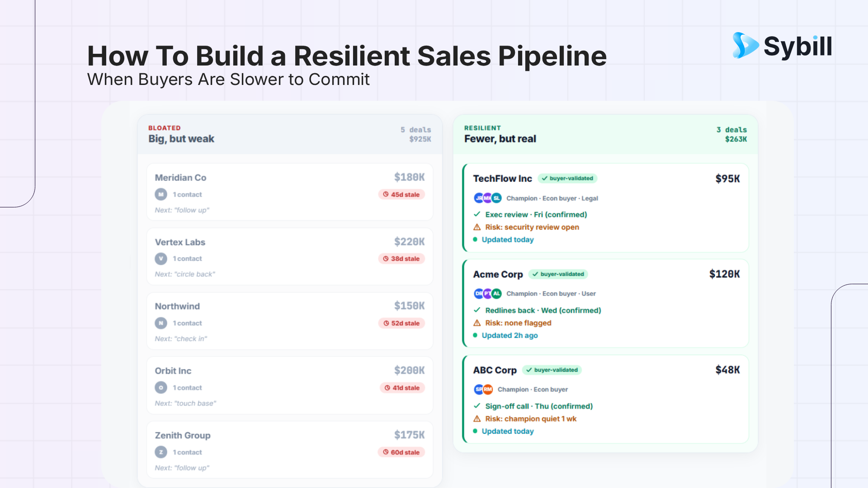This screenshot has width=868, height=488.
Task: Select the Resilient column header
Action: coord(605,134)
